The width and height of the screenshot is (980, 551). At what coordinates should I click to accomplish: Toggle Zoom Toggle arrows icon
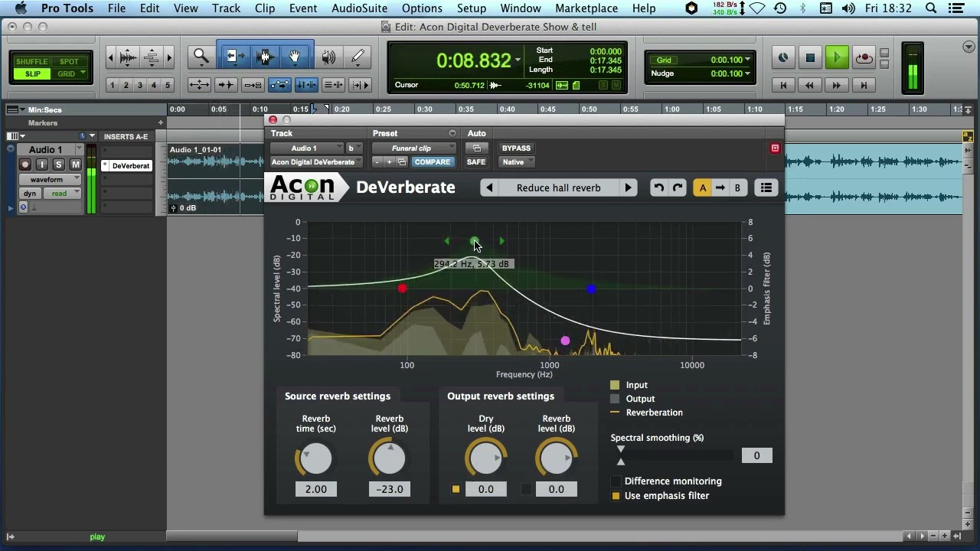tap(199, 85)
